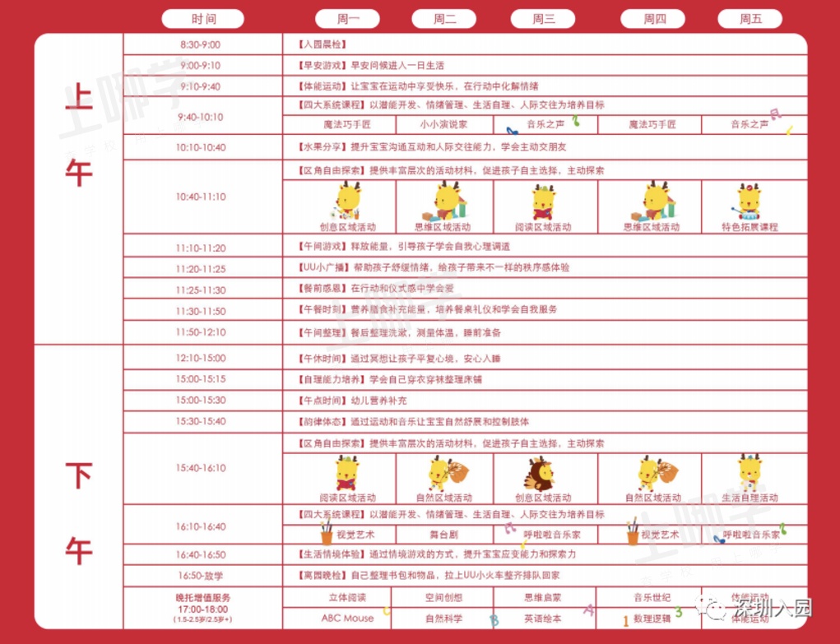840x644 pixels.
Task: Click the 15:40-16:10 time cell
Action: click(202, 468)
